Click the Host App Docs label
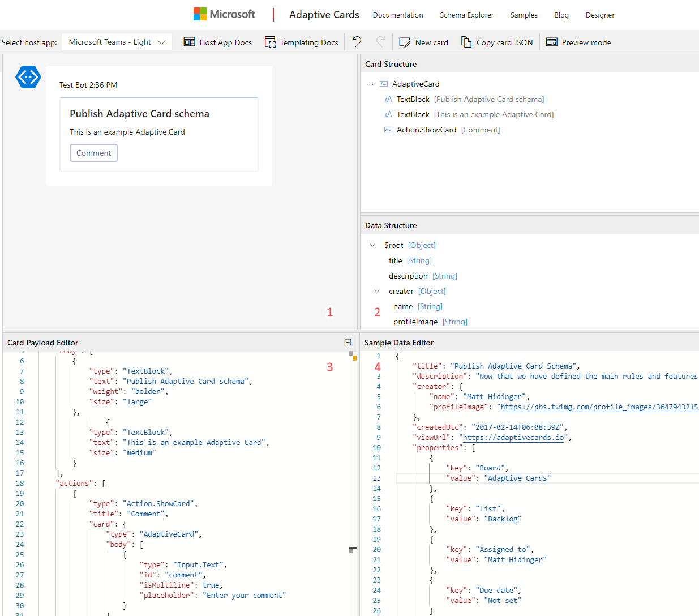This screenshot has height=616, width=699. tap(226, 42)
